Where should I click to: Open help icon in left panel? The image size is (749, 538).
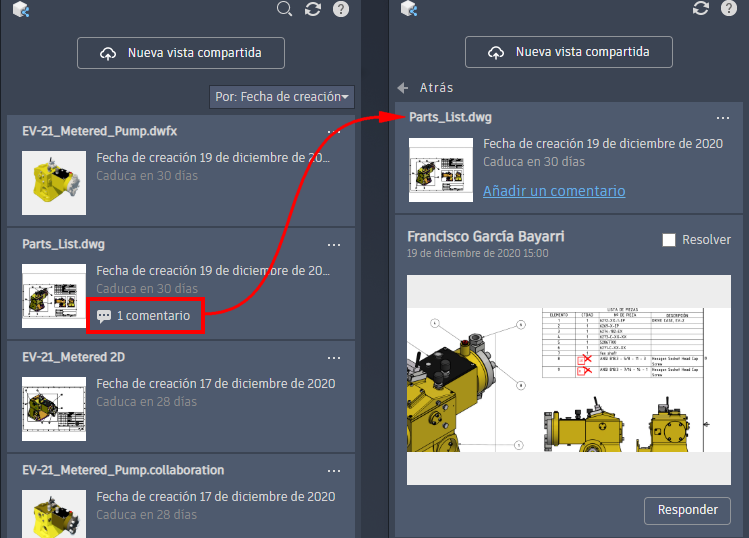(x=341, y=9)
